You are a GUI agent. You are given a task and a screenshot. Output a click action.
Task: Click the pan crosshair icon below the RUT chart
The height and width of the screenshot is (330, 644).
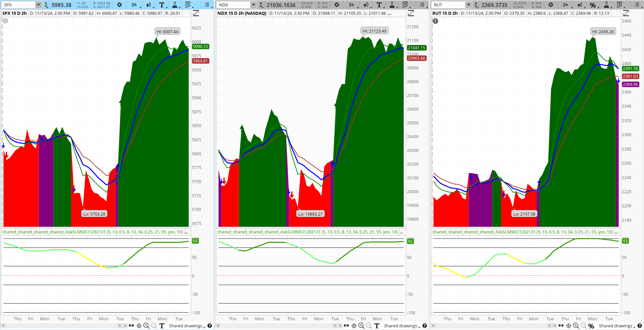569,326
